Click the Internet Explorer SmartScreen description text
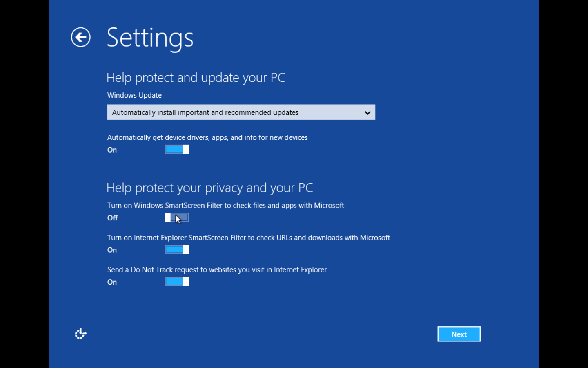The image size is (588, 368). (x=248, y=238)
